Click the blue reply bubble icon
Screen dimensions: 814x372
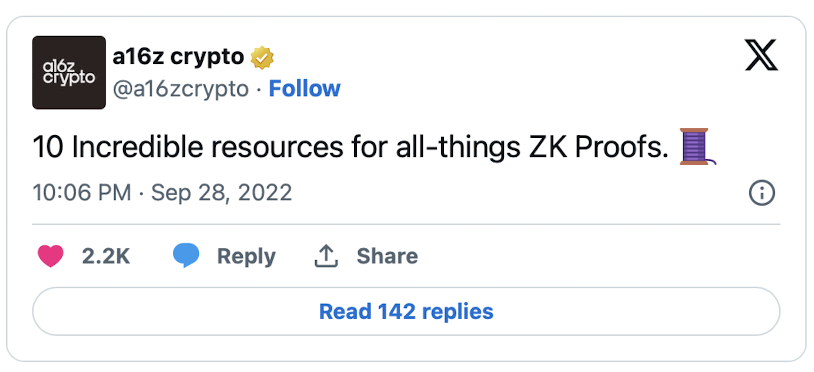[186, 256]
